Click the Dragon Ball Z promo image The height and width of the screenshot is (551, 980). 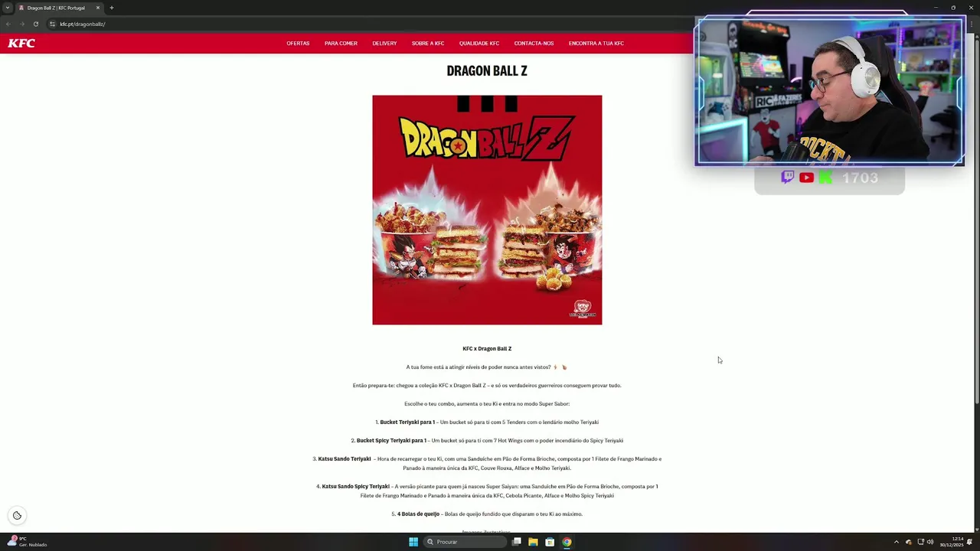tap(487, 210)
